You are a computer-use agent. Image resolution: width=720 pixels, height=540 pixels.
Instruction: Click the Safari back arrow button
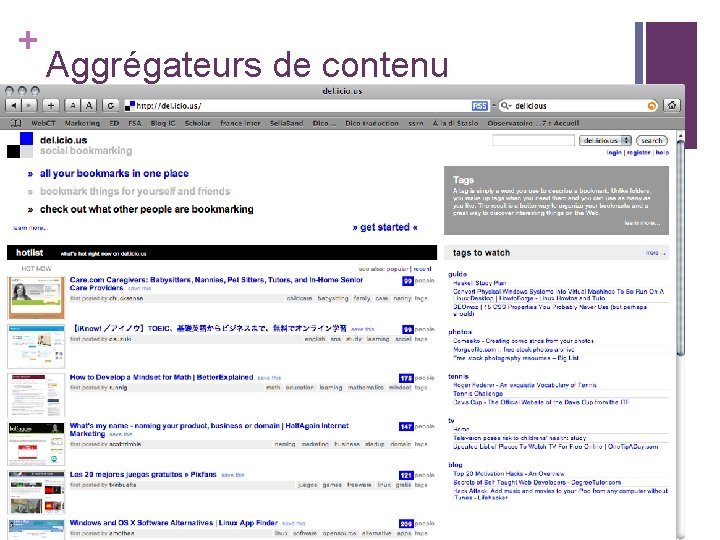click(13, 106)
